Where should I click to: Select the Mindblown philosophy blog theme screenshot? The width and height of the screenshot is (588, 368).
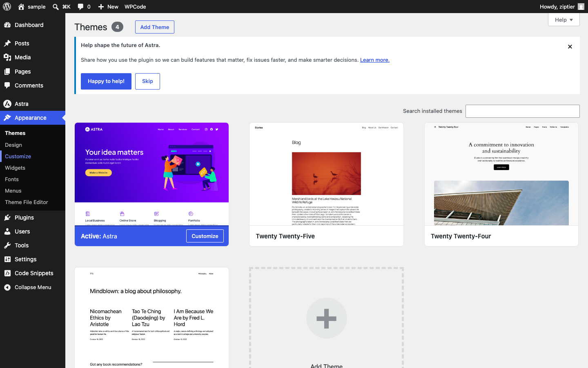151,318
